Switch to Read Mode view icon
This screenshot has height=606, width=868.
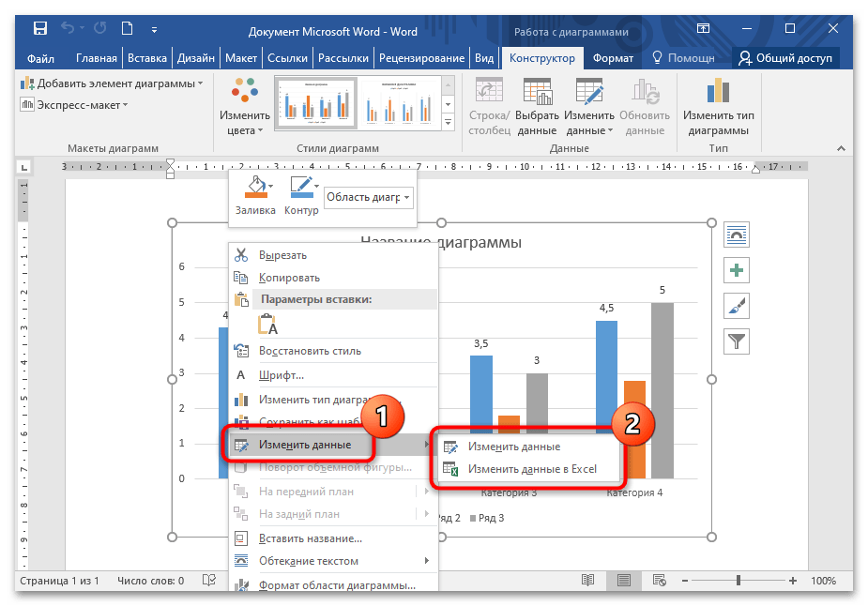tap(587, 580)
